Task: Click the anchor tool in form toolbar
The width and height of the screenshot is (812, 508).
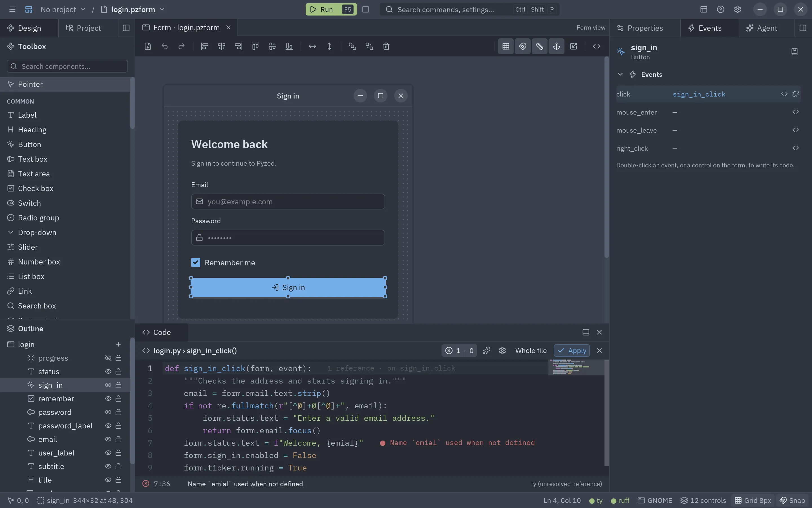Action: pyautogui.click(x=556, y=46)
